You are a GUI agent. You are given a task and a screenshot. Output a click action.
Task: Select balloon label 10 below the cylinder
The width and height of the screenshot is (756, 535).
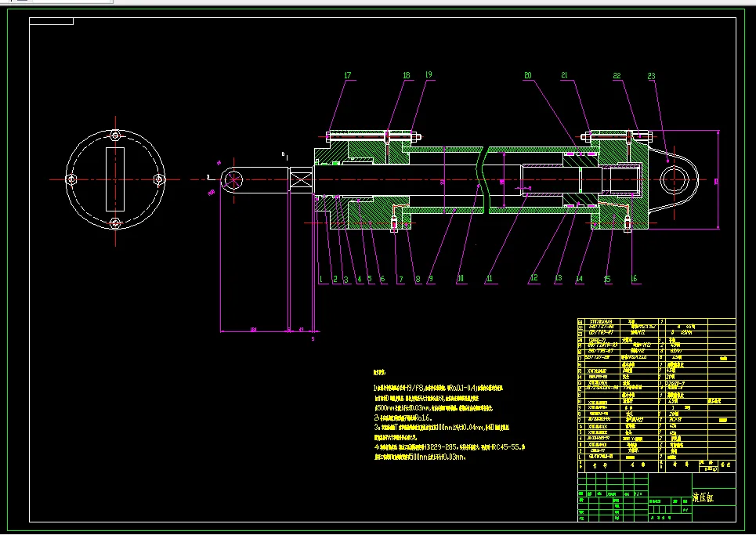pos(461,279)
